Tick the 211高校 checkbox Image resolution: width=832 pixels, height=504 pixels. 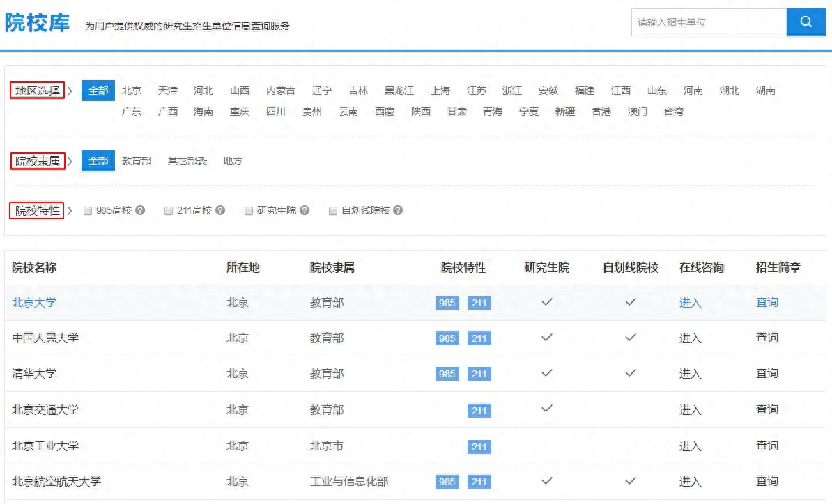click(169, 211)
